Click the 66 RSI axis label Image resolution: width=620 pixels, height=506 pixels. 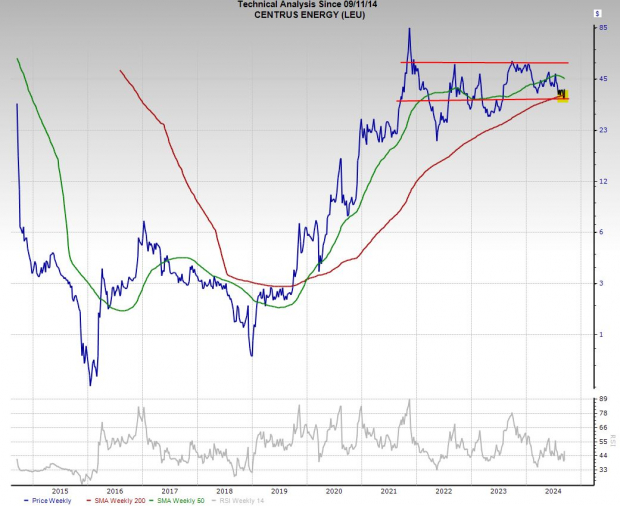603,427
